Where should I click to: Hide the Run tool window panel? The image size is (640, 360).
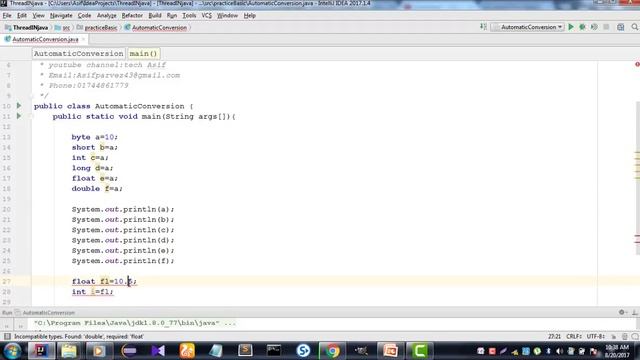634,312
